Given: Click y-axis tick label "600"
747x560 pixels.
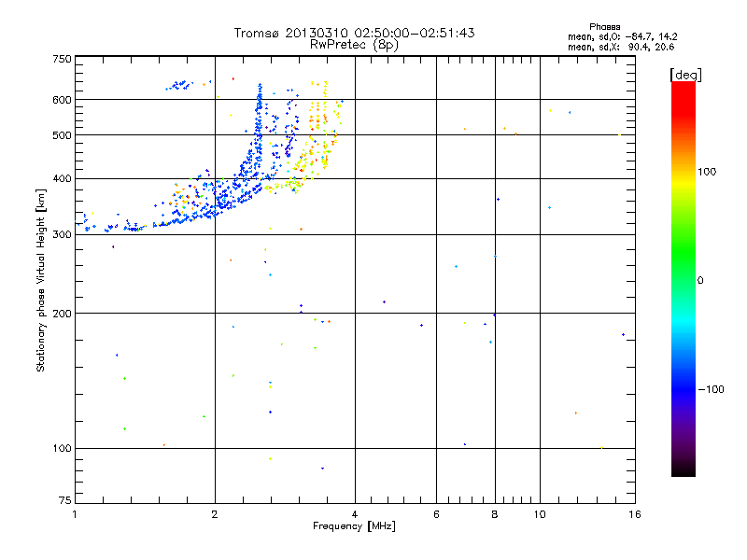Looking at the screenshot, I should [63, 100].
